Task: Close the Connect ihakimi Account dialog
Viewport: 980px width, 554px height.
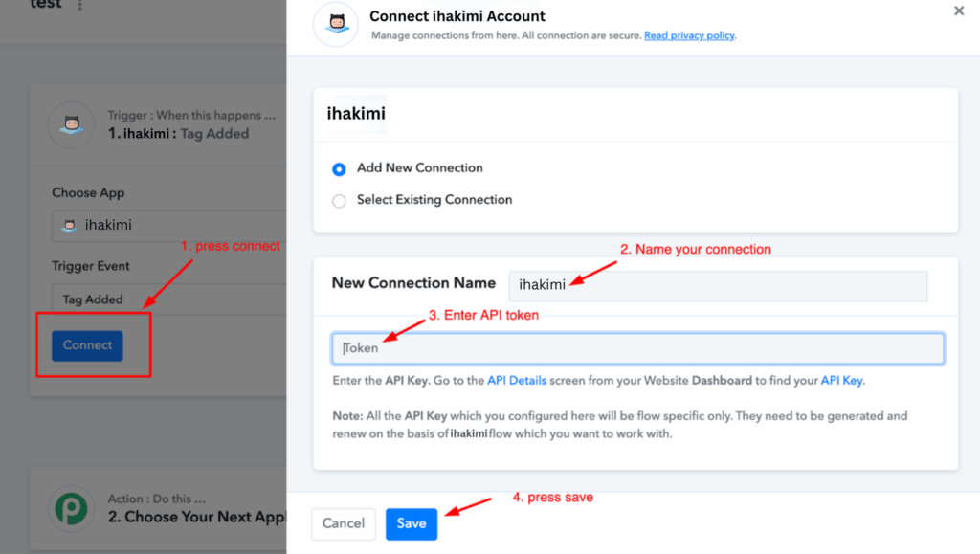Action: 959,11
